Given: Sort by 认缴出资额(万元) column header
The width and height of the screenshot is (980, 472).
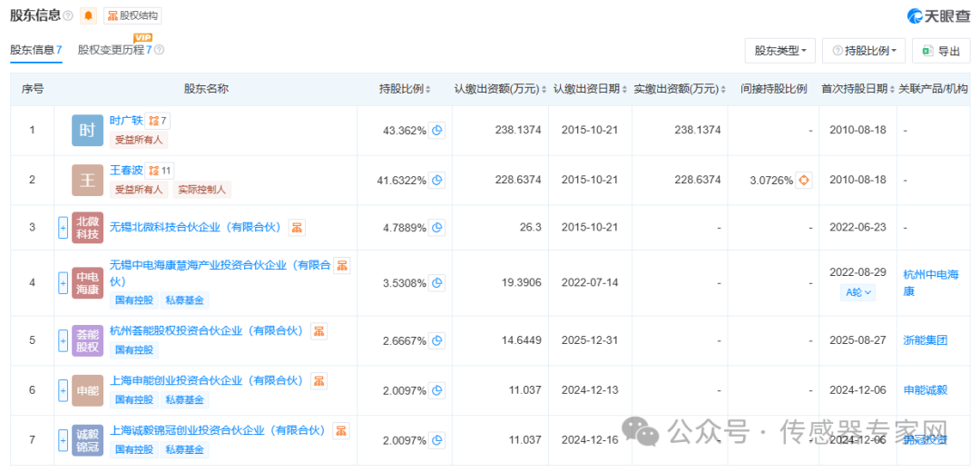Looking at the screenshot, I should pos(500,89).
